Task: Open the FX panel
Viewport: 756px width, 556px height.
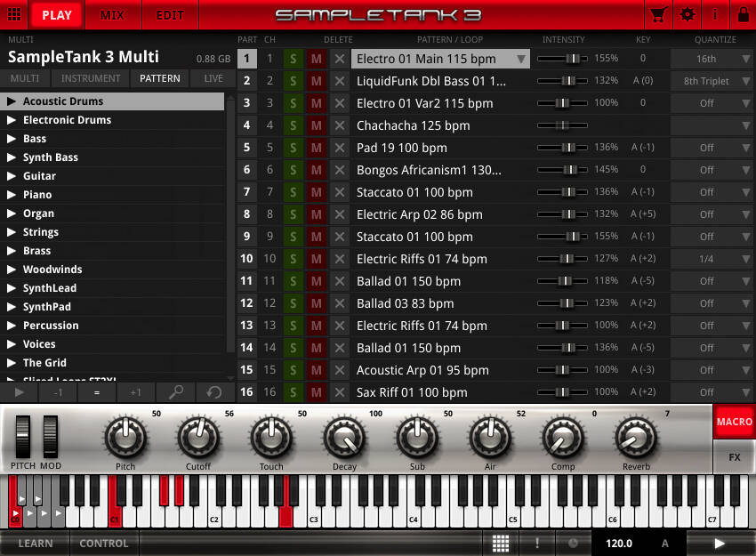Action: tap(734, 456)
